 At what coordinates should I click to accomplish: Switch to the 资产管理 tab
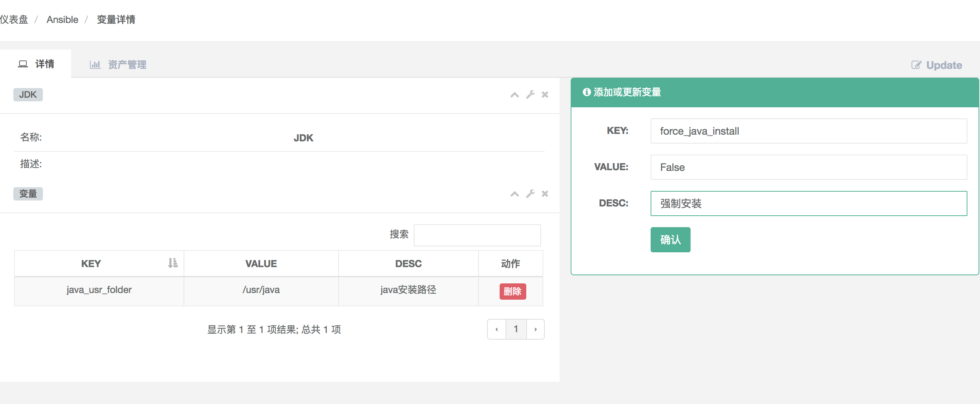pyautogui.click(x=127, y=64)
